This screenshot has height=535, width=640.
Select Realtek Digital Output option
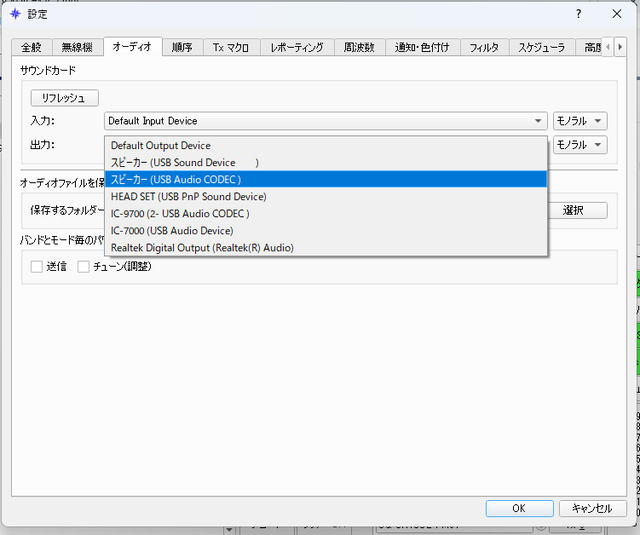tap(326, 248)
